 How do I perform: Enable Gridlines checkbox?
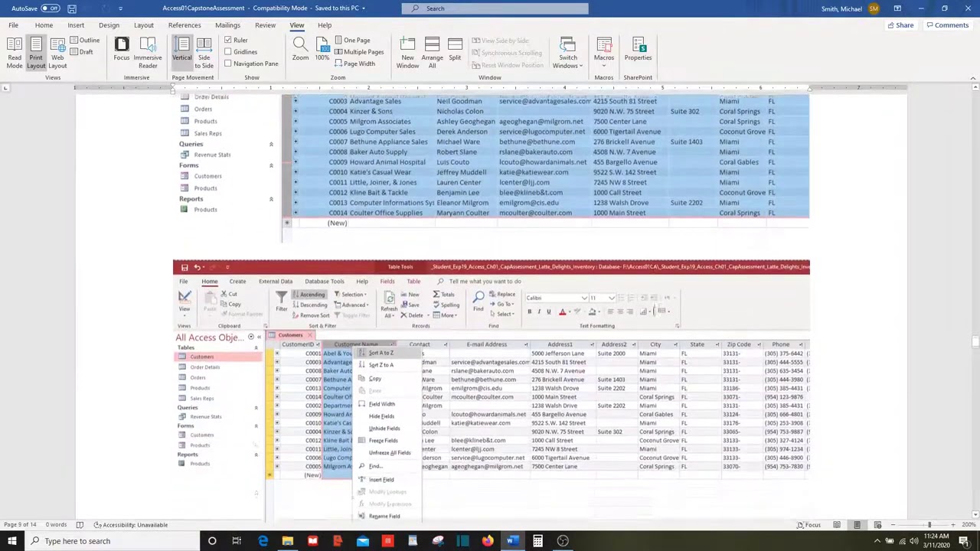tap(228, 52)
